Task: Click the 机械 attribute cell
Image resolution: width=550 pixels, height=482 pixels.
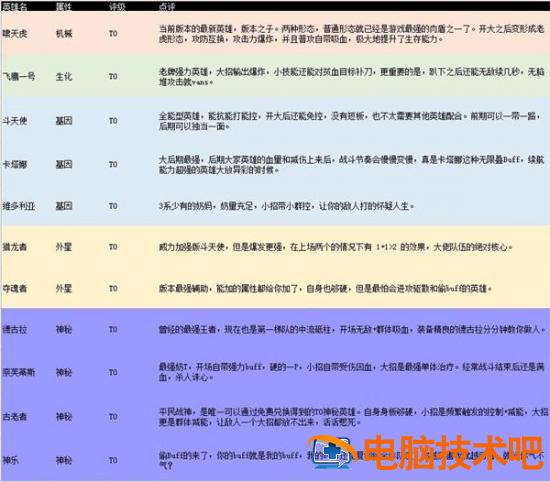Action: (64, 34)
